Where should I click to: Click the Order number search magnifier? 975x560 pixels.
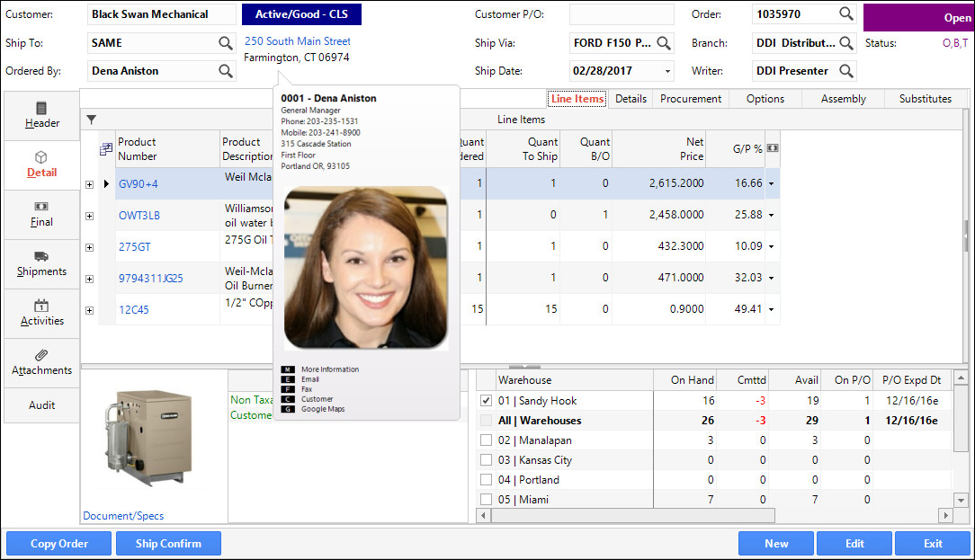845,14
